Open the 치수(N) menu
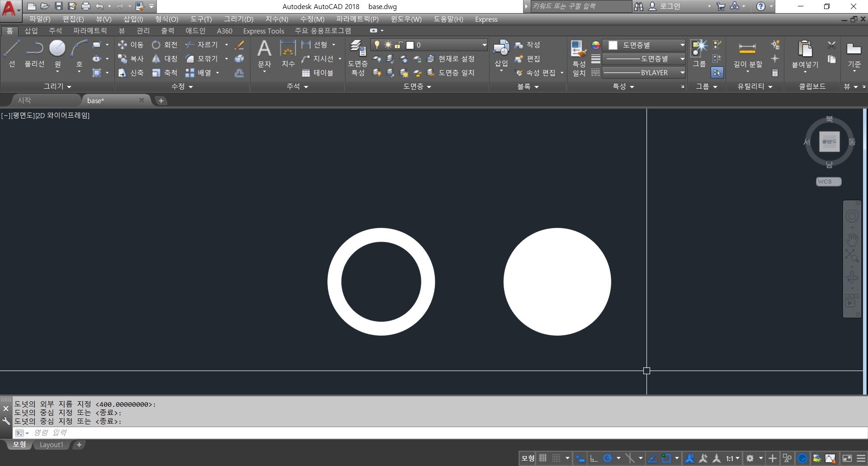Viewport: 868px width, 466px height. click(277, 19)
